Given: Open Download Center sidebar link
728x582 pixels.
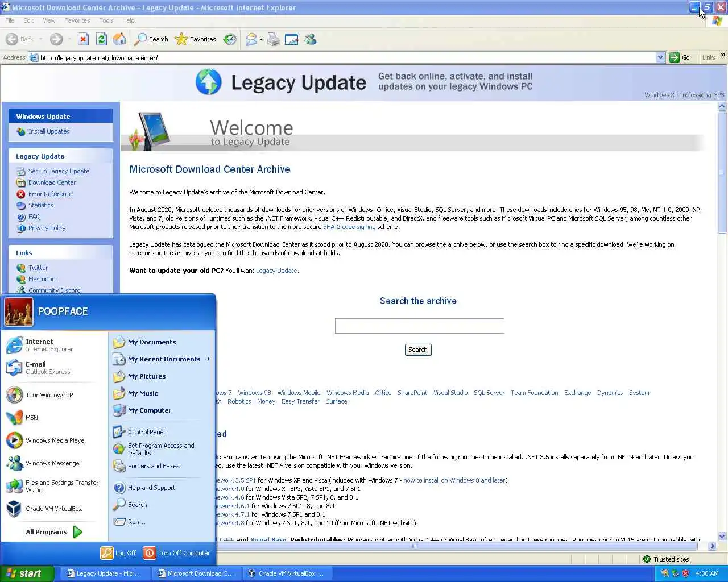Looking at the screenshot, I should click(x=52, y=182).
